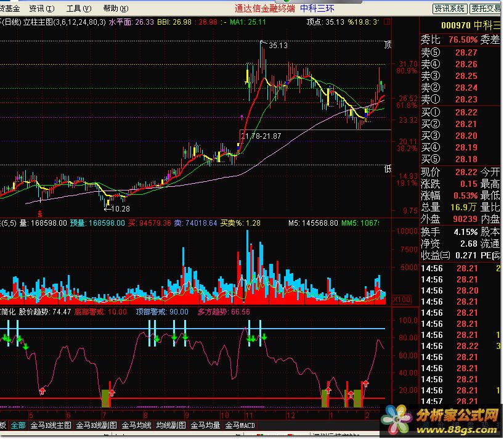Click month 11 marker on timeline
The height and width of the screenshot is (439, 504).
[249, 415]
